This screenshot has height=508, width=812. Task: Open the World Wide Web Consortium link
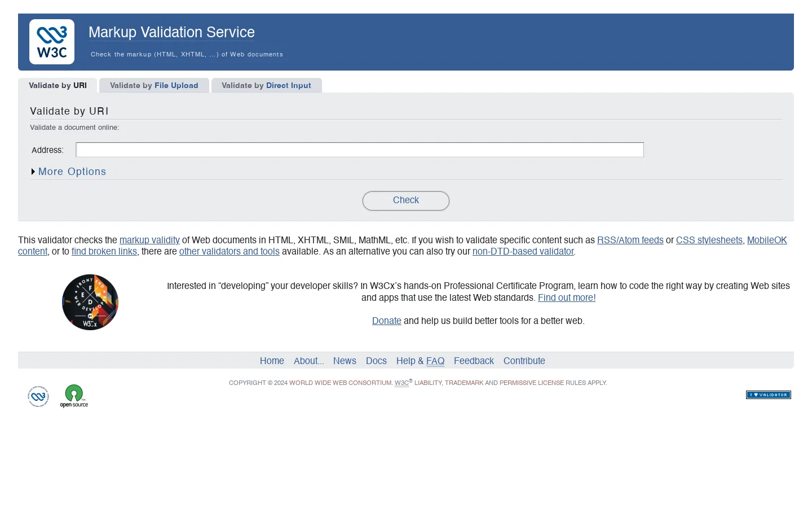pos(340,383)
